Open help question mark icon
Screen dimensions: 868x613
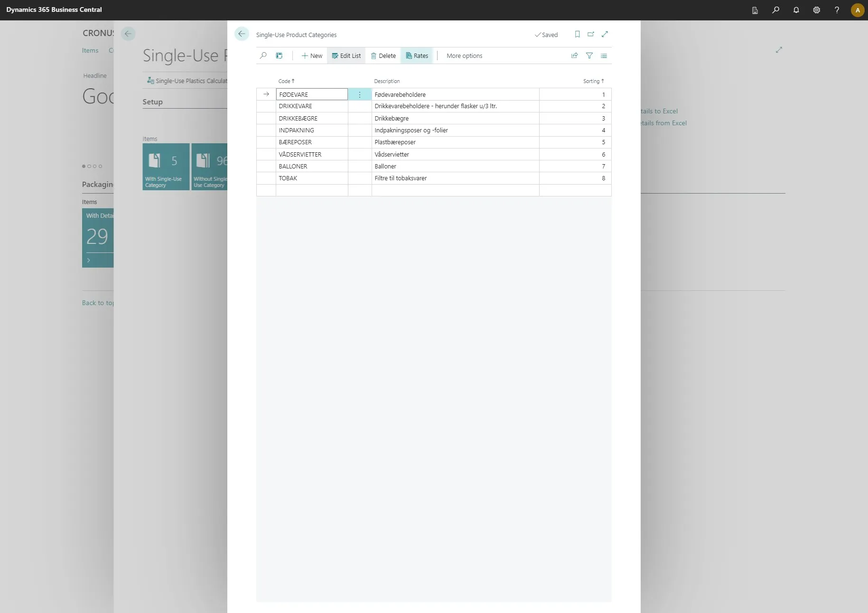[837, 10]
